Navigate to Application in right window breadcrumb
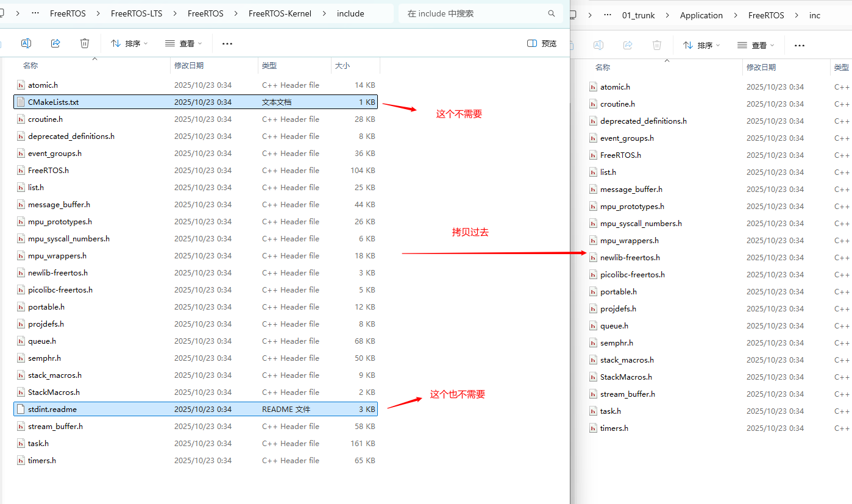The height and width of the screenshot is (504, 852). click(701, 15)
